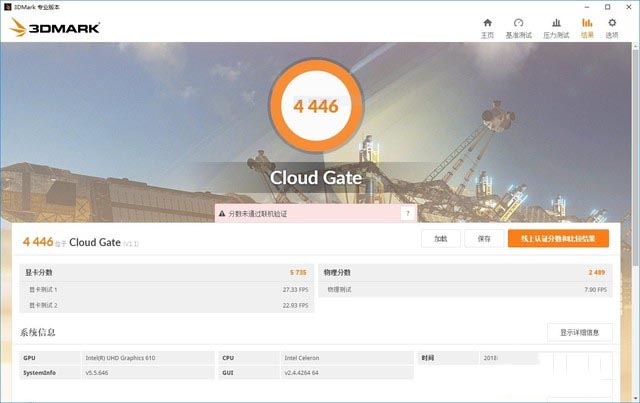This screenshot has height=403, width=640.
Task: Click the warning triangle in validation banner
Action: [x=222, y=214]
